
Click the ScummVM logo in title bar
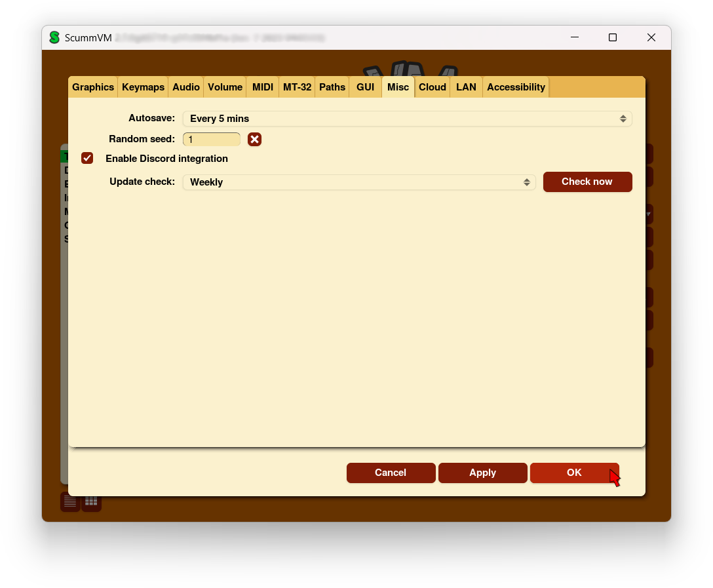pos(54,38)
